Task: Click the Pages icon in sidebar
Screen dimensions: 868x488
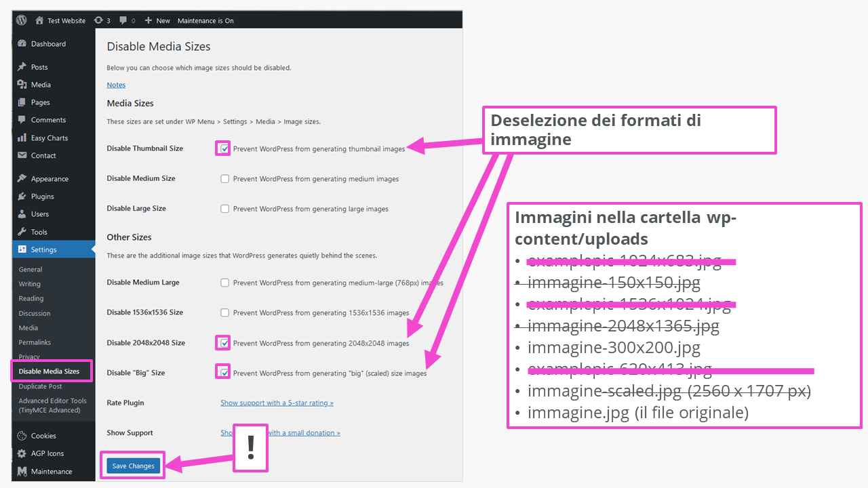Action: click(22, 102)
